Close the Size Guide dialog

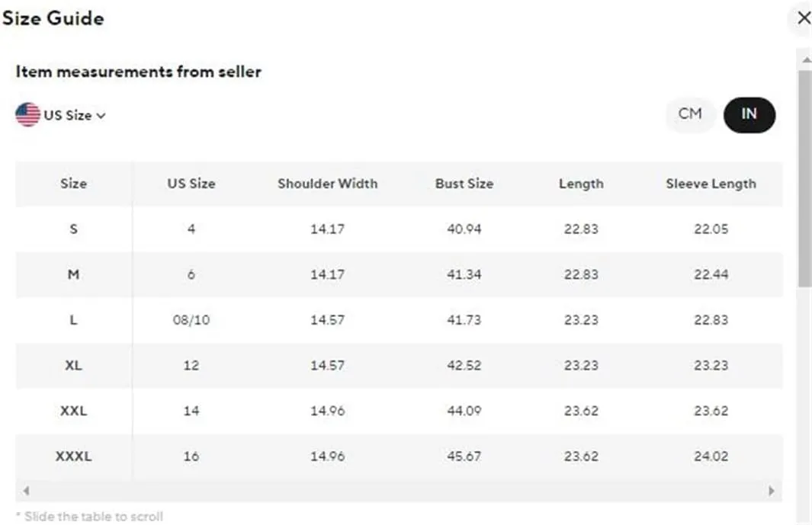pyautogui.click(x=803, y=18)
